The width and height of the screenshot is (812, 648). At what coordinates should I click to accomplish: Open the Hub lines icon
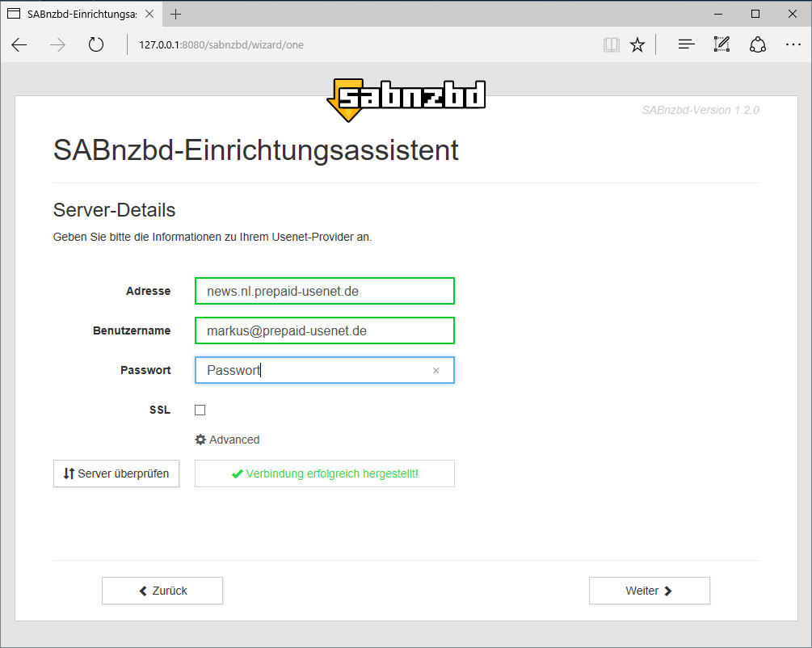point(686,45)
